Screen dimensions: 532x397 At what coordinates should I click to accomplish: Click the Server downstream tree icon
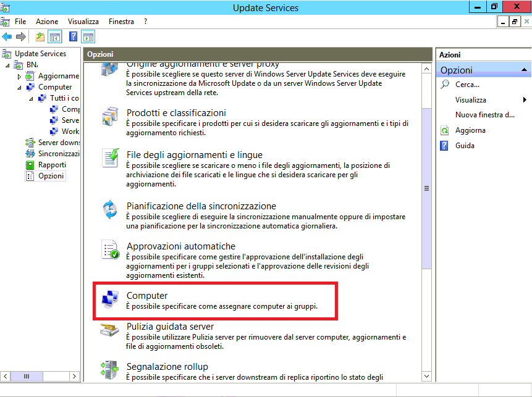(30, 143)
